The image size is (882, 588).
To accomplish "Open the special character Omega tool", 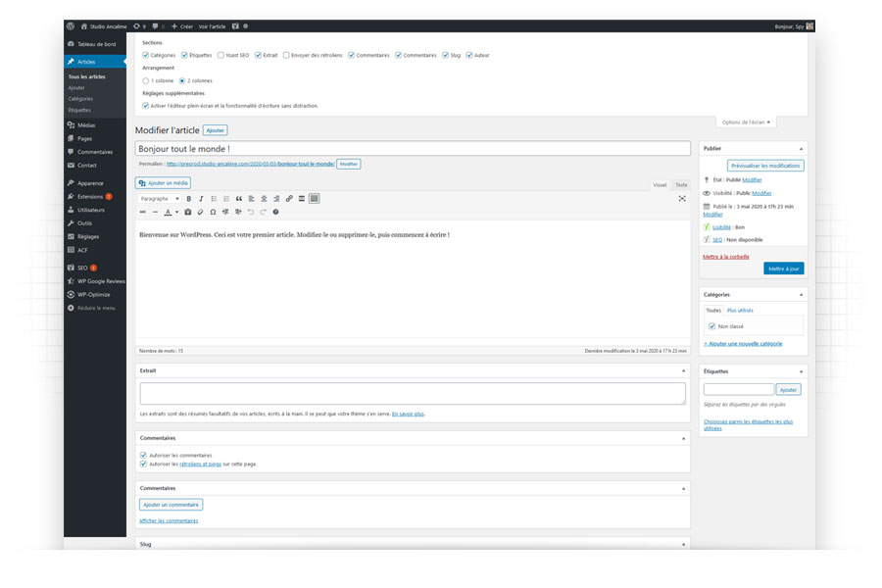I will tap(213, 212).
